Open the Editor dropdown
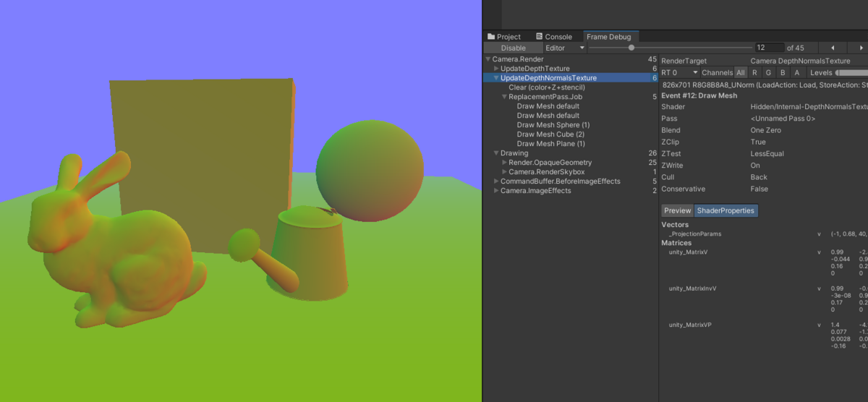 pyautogui.click(x=565, y=48)
